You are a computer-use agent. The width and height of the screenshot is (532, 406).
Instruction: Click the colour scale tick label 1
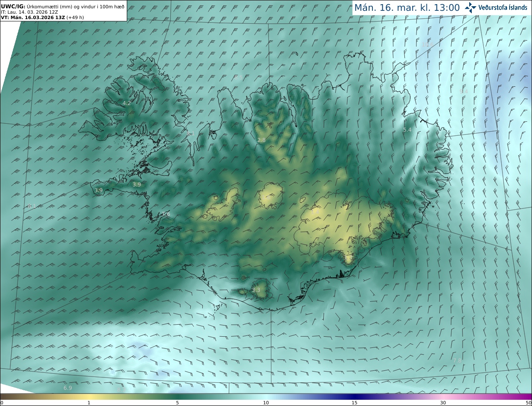click(89, 403)
